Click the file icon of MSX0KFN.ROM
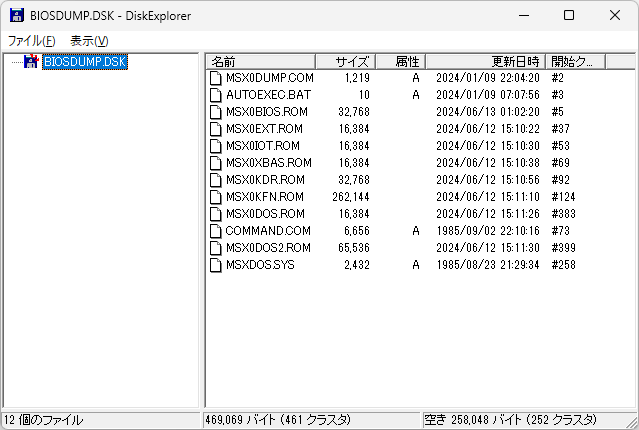The image size is (639, 430). click(216, 197)
